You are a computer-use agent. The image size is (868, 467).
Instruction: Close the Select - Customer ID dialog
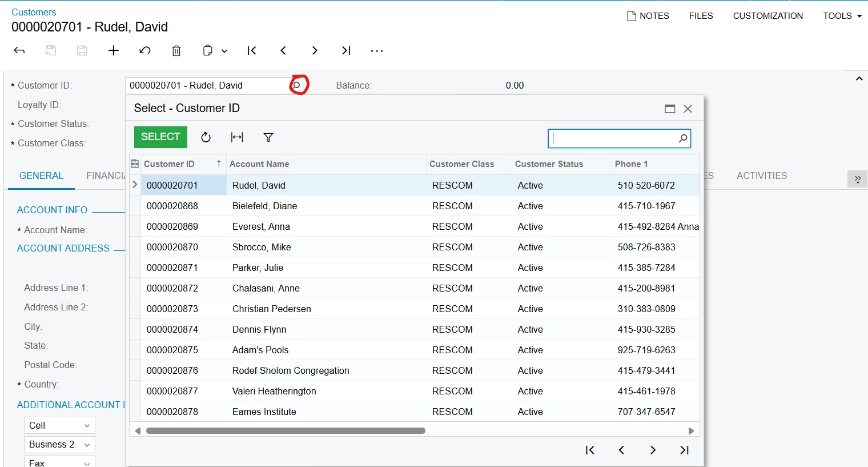[688, 109]
